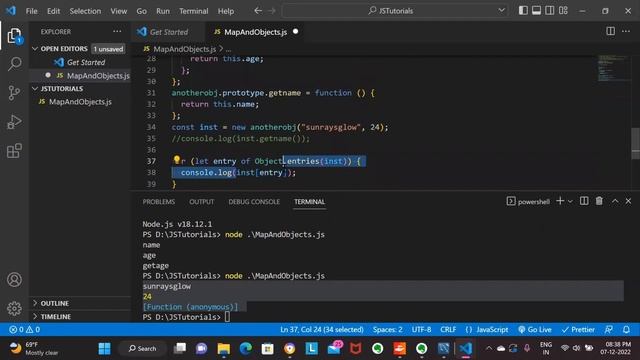
Task: Open editor more actions ellipsis
Action: [626, 31]
